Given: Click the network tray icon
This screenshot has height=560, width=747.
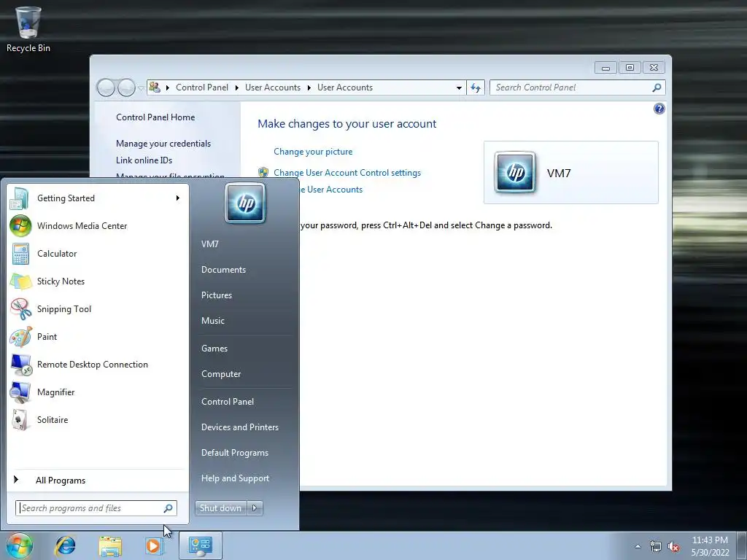Looking at the screenshot, I should coord(656,547).
